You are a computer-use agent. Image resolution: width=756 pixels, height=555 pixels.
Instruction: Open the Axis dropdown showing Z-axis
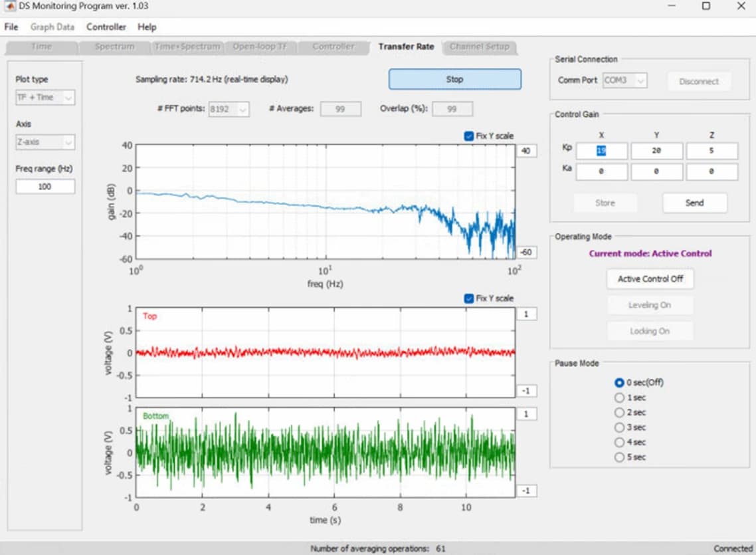tap(45, 142)
